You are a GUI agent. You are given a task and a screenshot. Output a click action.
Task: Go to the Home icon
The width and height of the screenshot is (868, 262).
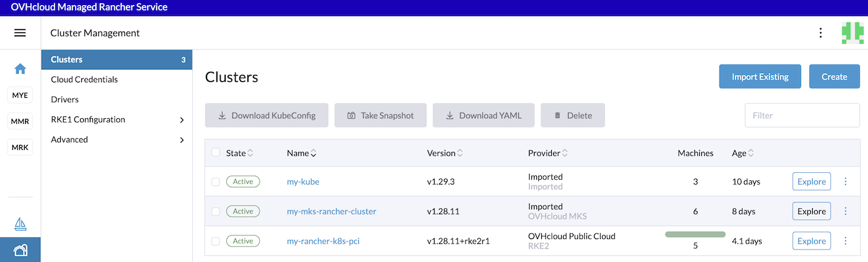click(20, 69)
